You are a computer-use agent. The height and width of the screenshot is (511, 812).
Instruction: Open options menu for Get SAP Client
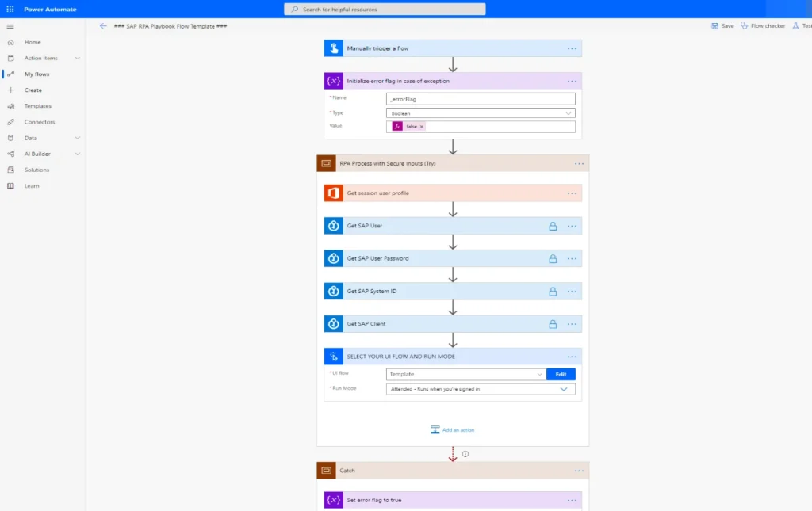pyautogui.click(x=572, y=324)
